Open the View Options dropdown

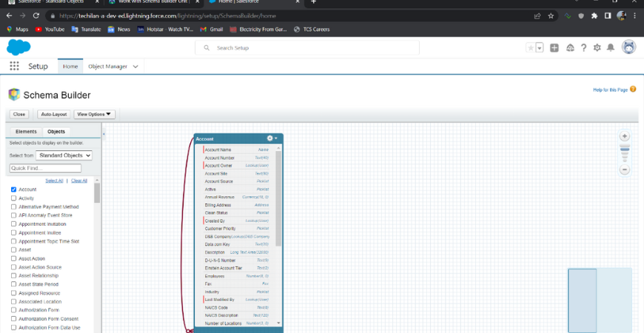pos(95,114)
